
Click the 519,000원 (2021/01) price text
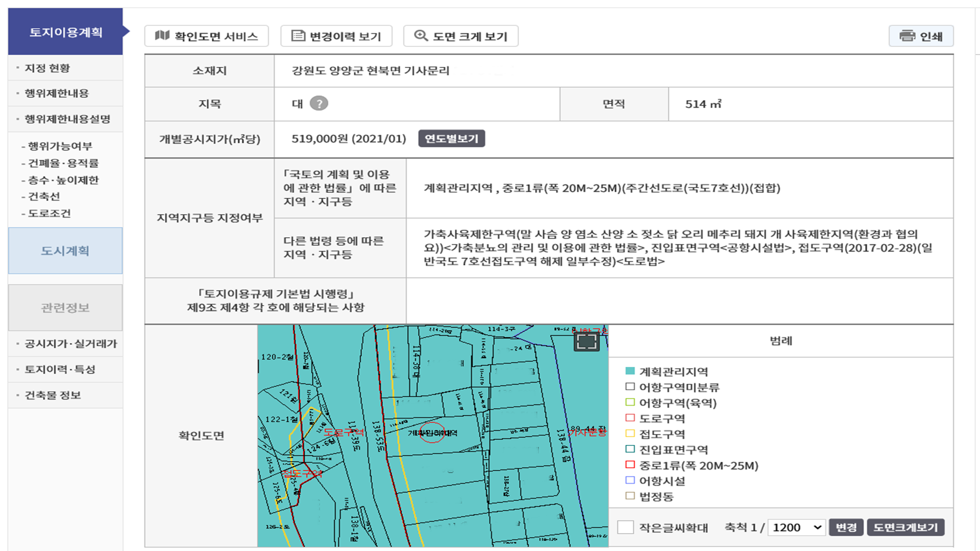pyautogui.click(x=349, y=139)
